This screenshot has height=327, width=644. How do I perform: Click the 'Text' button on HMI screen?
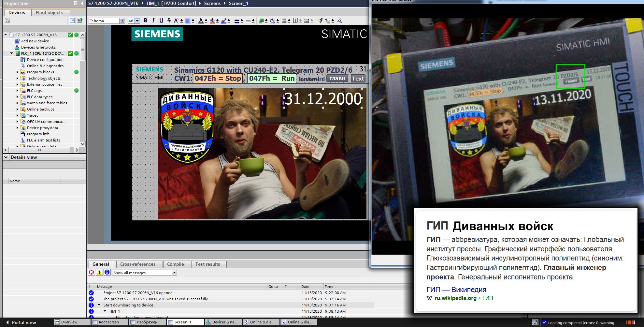(358, 78)
